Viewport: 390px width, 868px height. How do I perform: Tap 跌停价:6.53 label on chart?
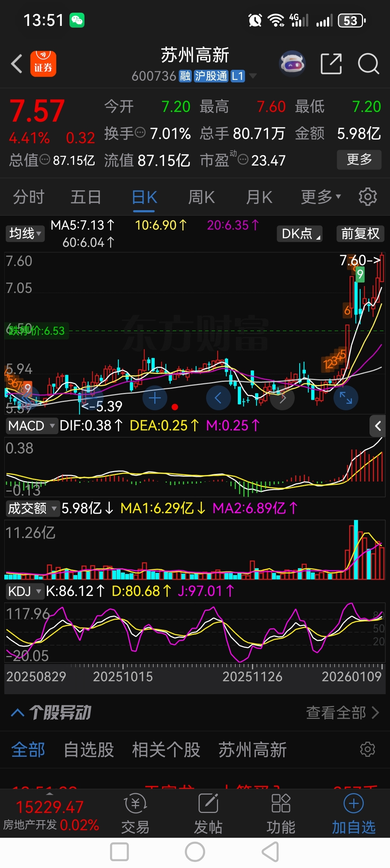tap(37, 330)
